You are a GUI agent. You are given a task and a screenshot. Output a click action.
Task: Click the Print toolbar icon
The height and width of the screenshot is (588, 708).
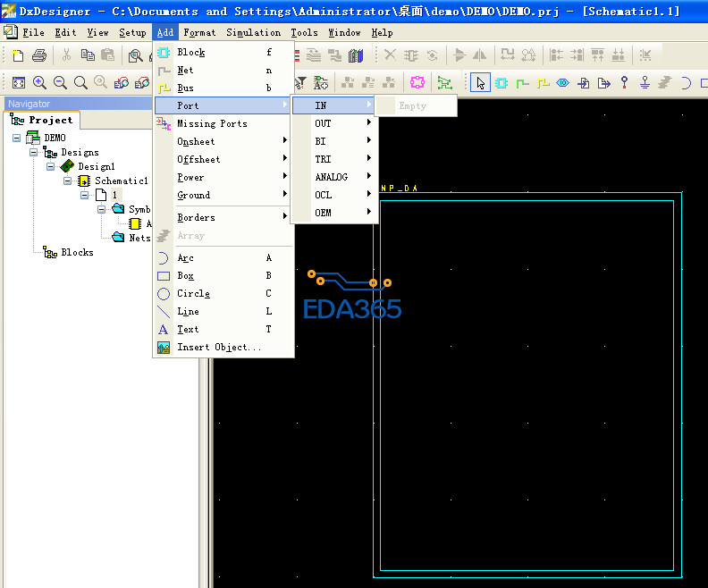[39, 55]
